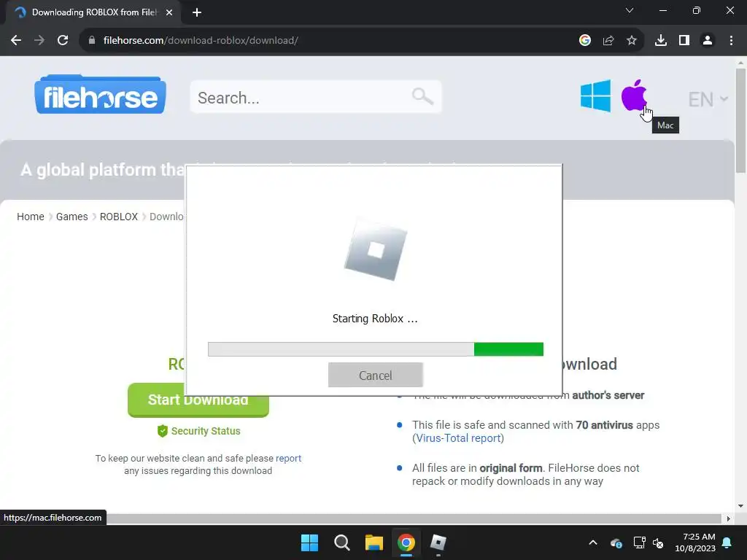The width and height of the screenshot is (747, 560).
Task: Click the network display tray icon
Action: coord(639,542)
